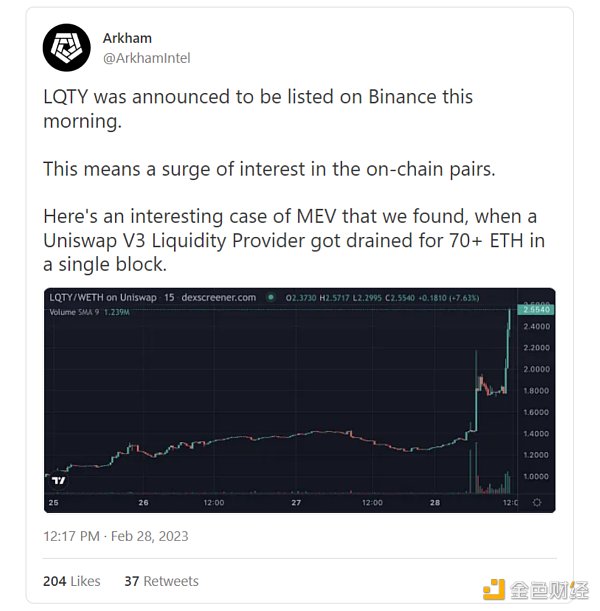This screenshot has height=611, width=600.
Task: Click the TradingView logo on chart
Action: pos(58,481)
